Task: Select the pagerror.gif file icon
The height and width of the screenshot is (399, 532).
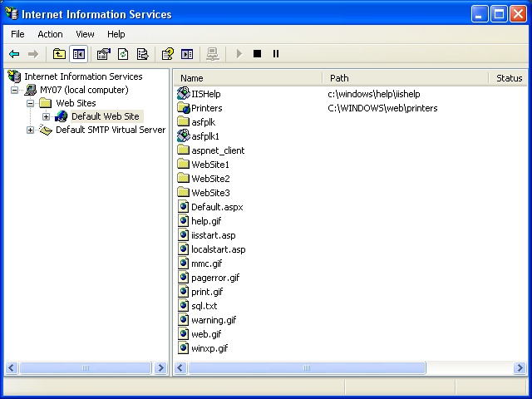Action: (183, 278)
